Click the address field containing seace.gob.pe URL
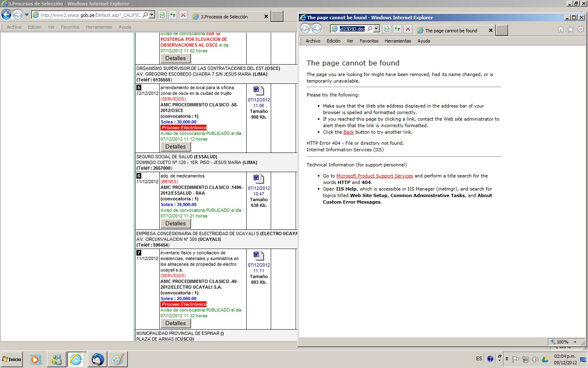 pos(90,15)
